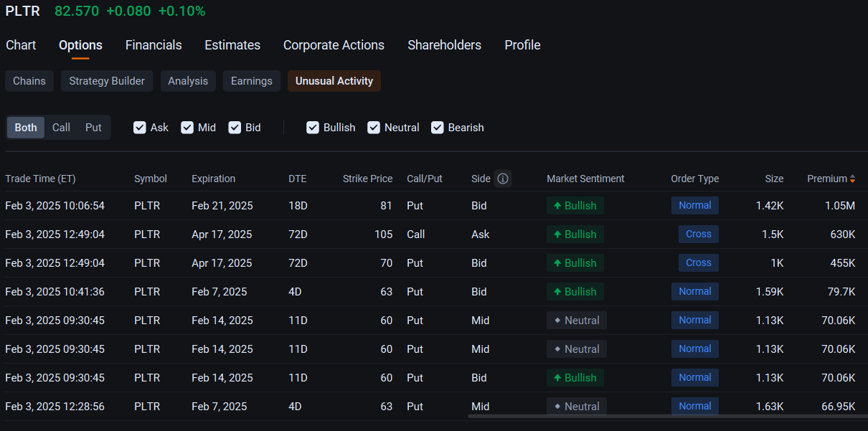This screenshot has height=431, width=868.
Task: Click the Symbol column header
Action: (x=151, y=179)
